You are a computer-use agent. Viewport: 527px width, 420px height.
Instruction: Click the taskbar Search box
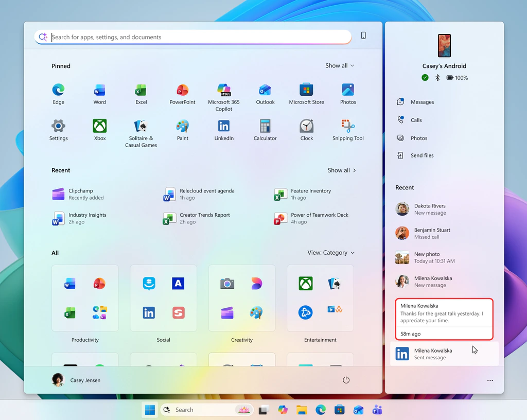207,410
